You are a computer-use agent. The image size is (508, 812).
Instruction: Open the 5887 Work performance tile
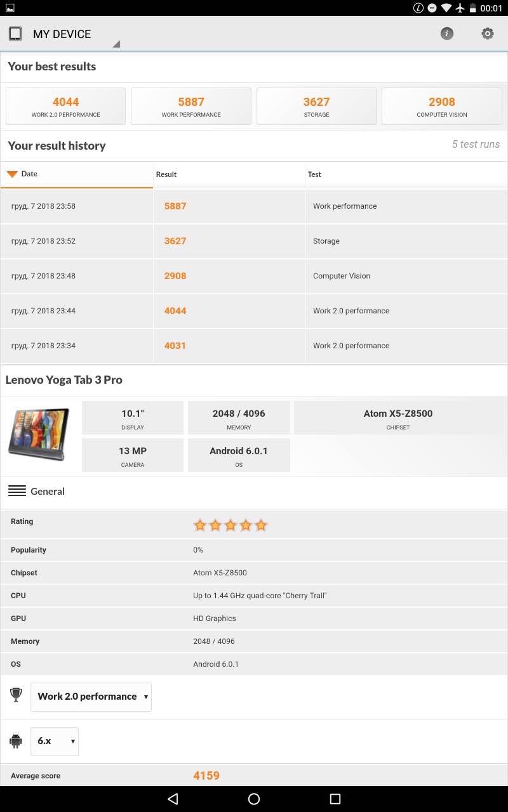point(191,106)
